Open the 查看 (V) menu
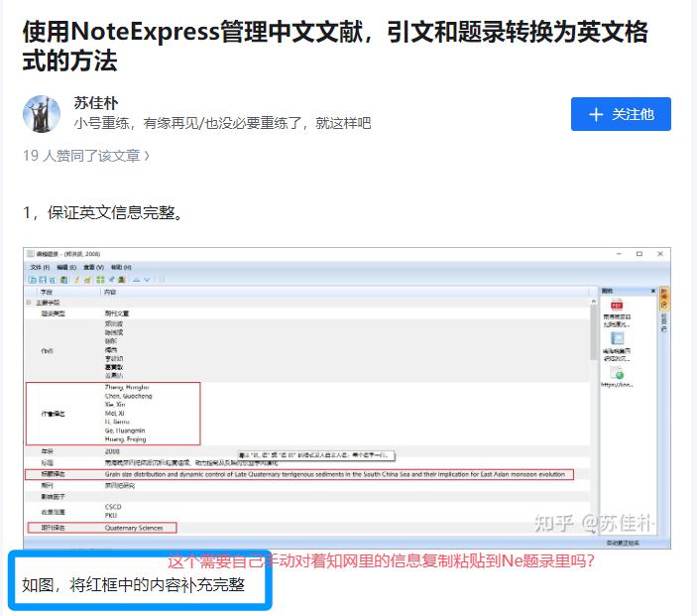 pyautogui.click(x=93, y=267)
